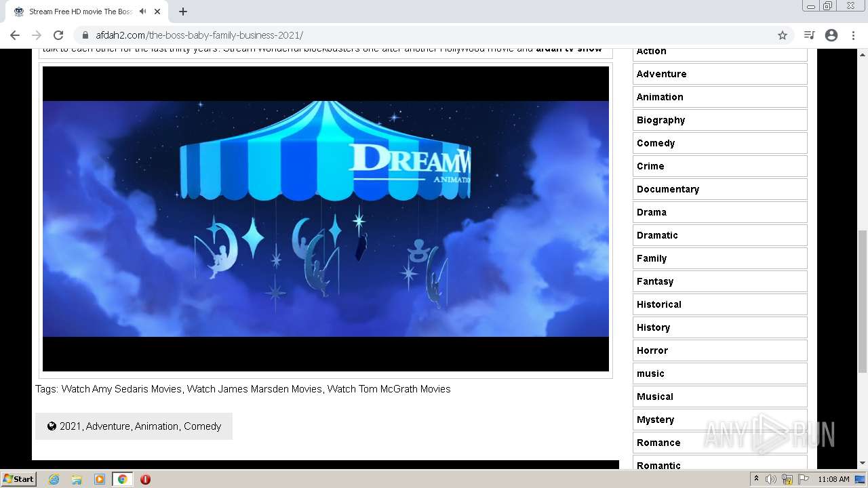Image resolution: width=868 pixels, height=488 pixels.
Task: Click the 11:08 AM system clock
Action: coord(833,479)
